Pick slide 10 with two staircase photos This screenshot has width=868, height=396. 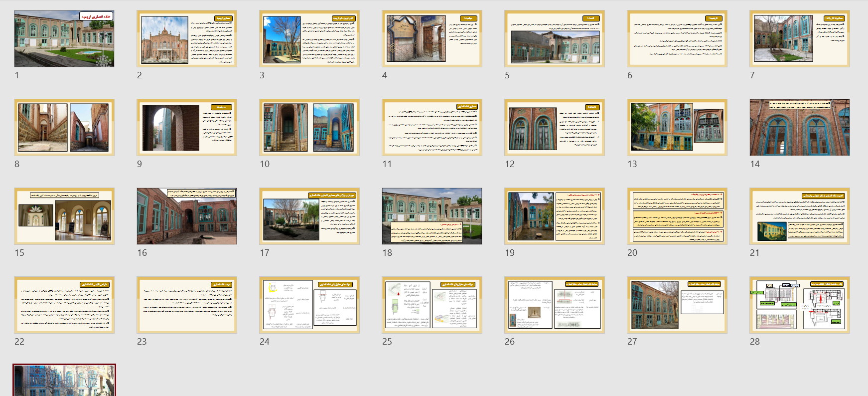coord(309,128)
